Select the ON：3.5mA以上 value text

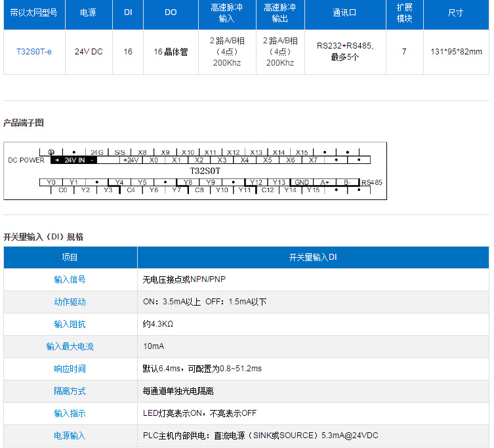point(171,302)
